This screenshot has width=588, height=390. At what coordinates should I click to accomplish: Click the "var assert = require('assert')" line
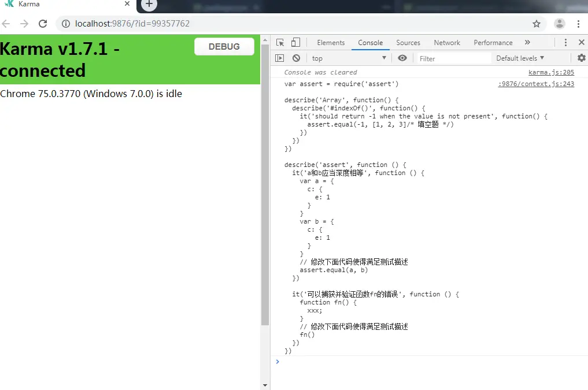tap(341, 84)
